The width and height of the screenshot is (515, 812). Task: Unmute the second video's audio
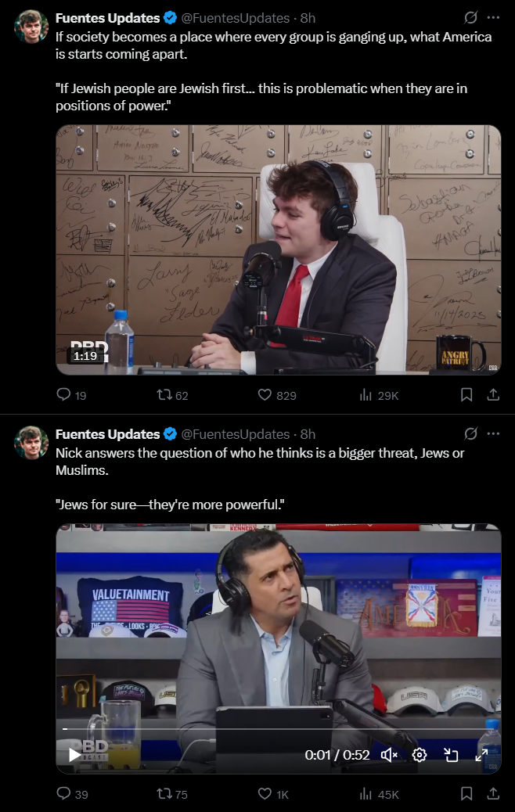coord(389,755)
